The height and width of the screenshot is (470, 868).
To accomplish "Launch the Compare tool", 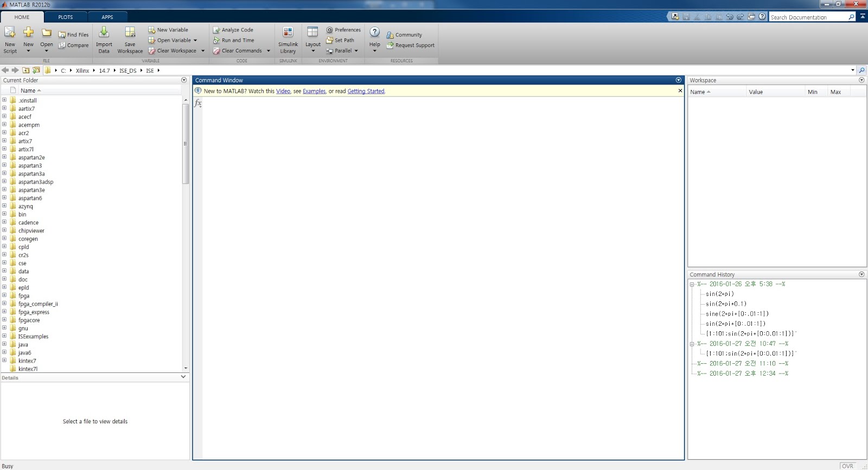I will [x=74, y=46].
